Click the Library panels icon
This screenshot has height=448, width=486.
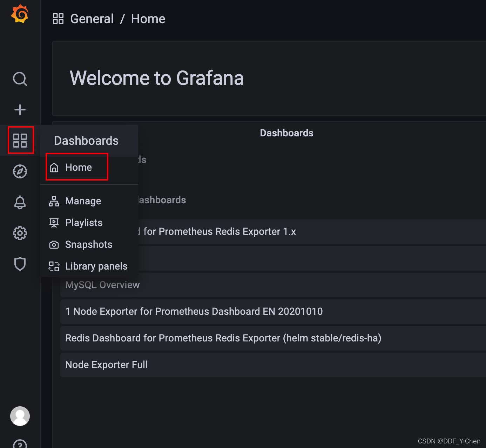(x=54, y=266)
